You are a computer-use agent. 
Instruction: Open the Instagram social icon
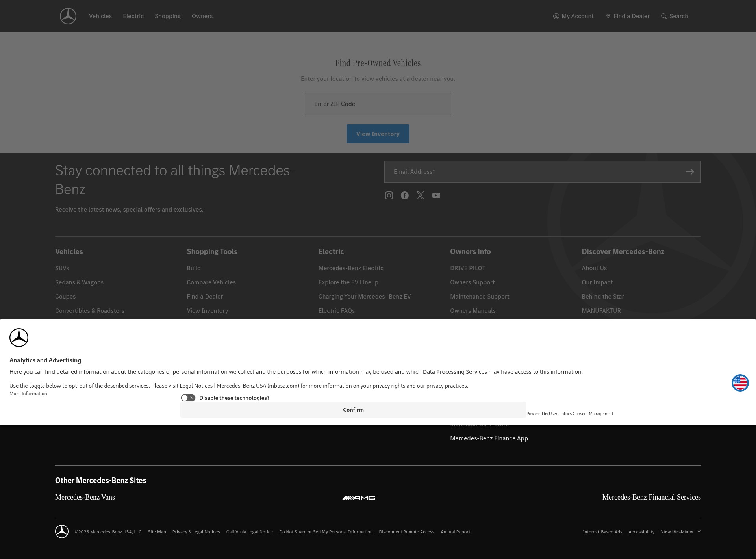coord(389,195)
